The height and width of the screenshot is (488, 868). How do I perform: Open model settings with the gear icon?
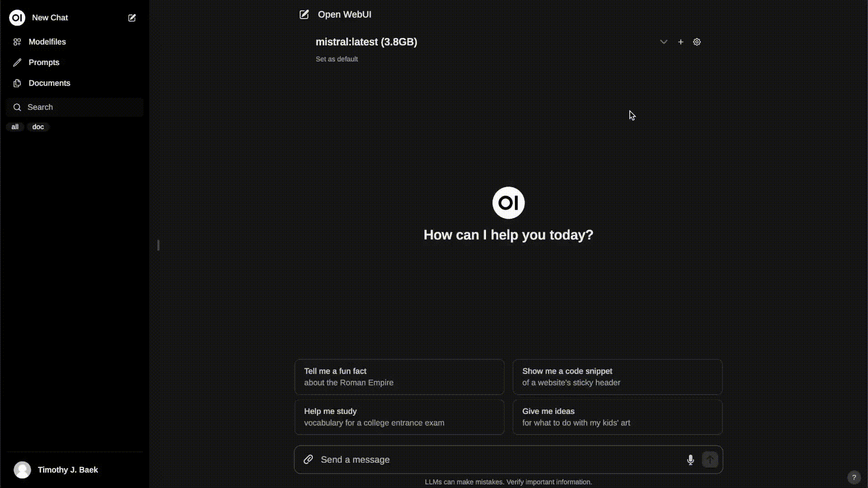pos(696,42)
